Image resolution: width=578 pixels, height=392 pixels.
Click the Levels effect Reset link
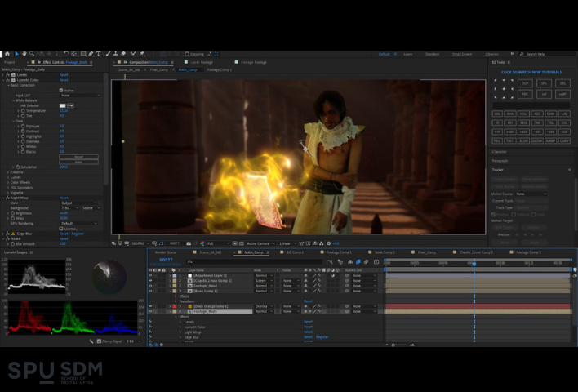tap(64, 75)
